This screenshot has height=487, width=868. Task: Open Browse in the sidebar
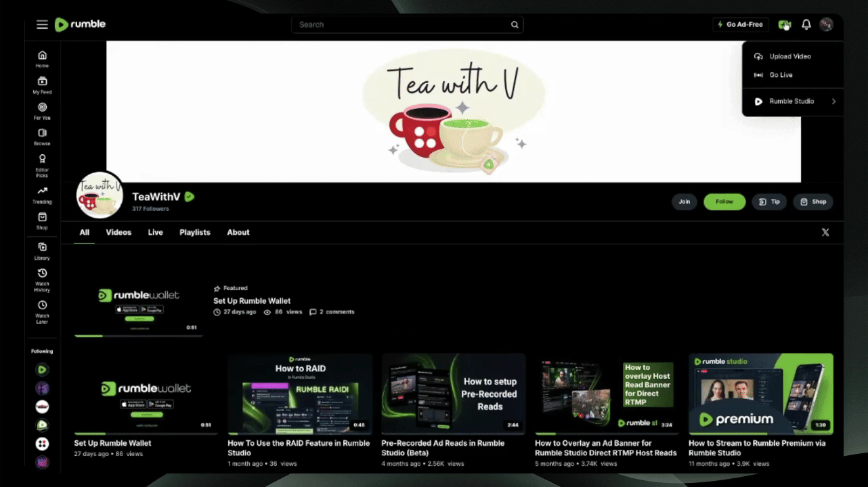coord(42,137)
